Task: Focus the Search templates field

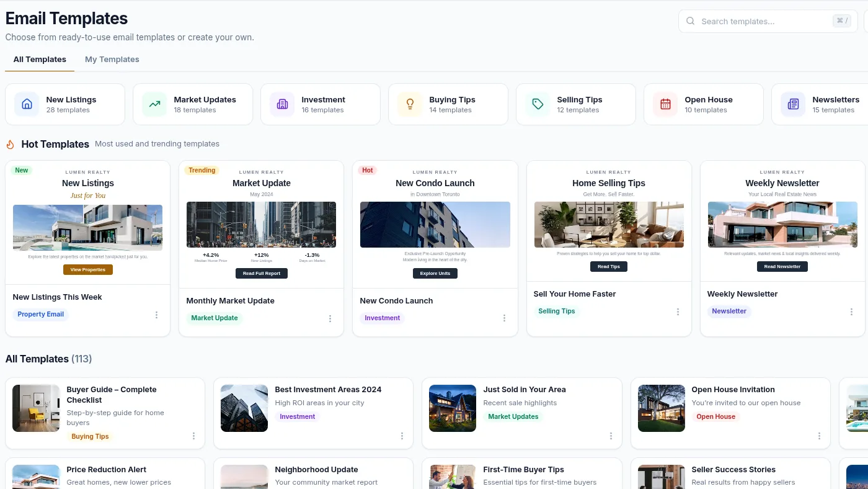Action: click(x=768, y=21)
